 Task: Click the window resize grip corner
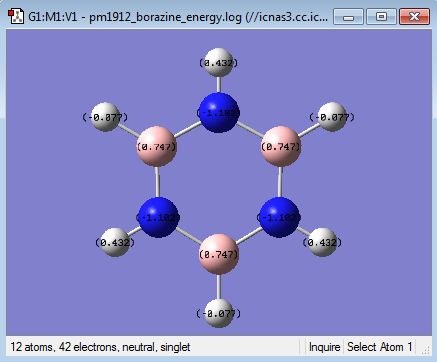426,350
